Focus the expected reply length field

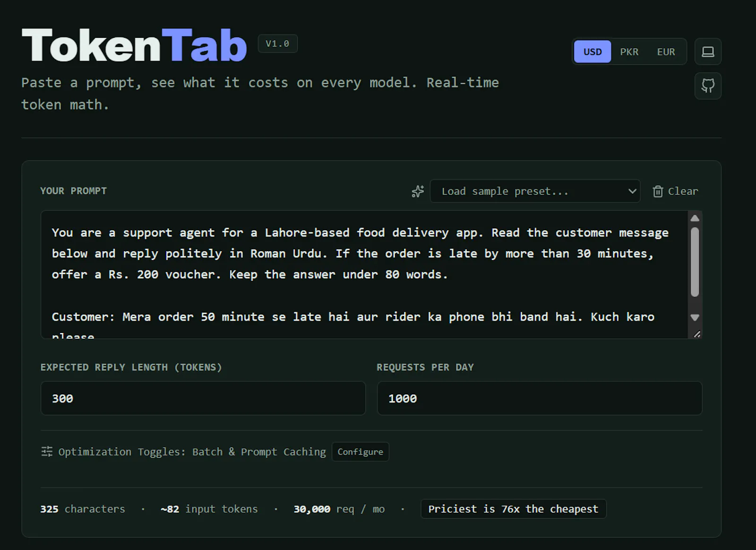coord(203,398)
